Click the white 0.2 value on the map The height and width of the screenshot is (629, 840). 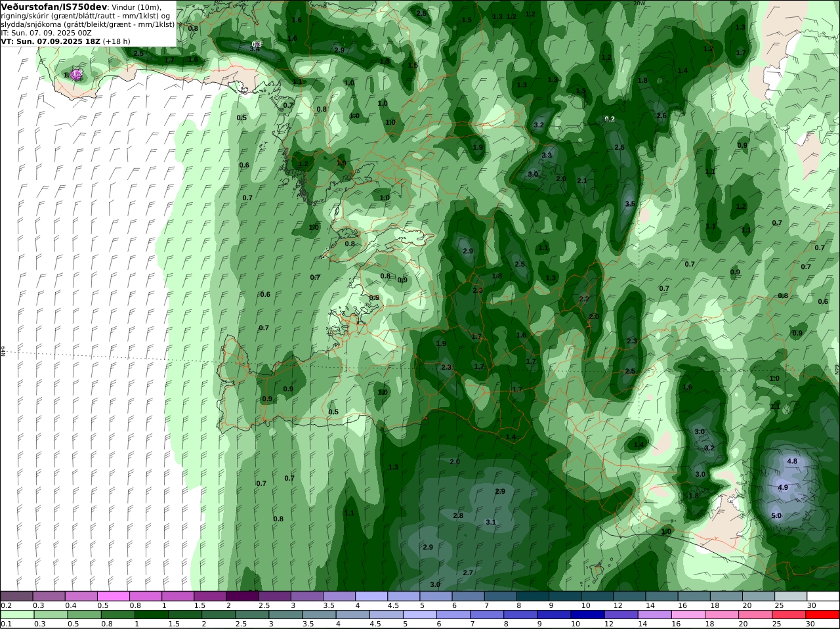610,119
